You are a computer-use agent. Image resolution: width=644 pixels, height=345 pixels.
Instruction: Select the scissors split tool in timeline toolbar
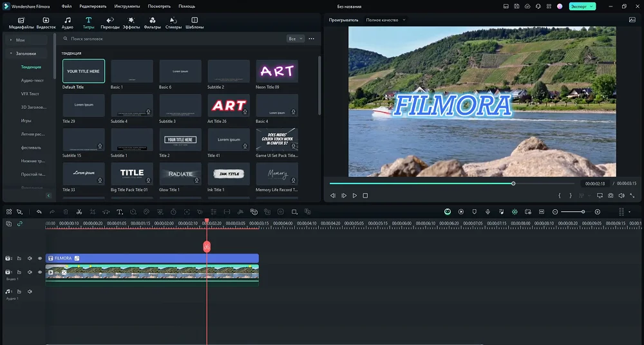coord(79,212)
